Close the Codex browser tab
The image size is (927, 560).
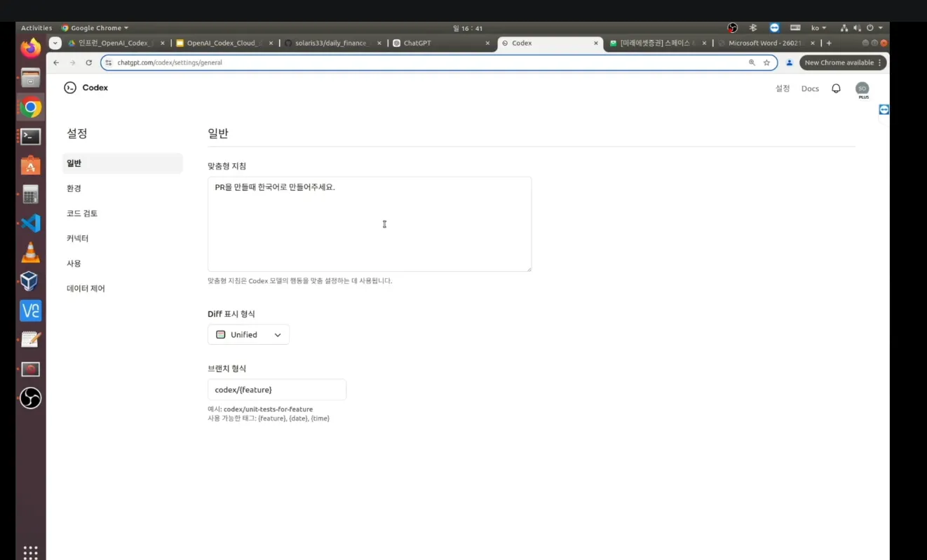[x=596, y=43]
